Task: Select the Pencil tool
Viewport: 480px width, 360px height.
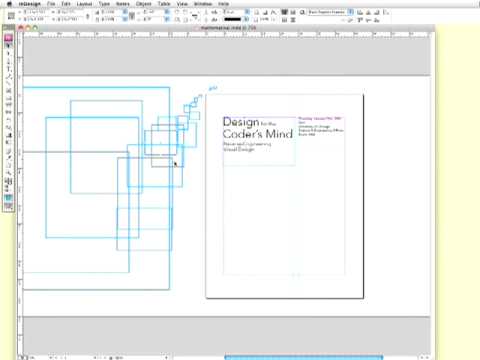Action: (9, 77)
